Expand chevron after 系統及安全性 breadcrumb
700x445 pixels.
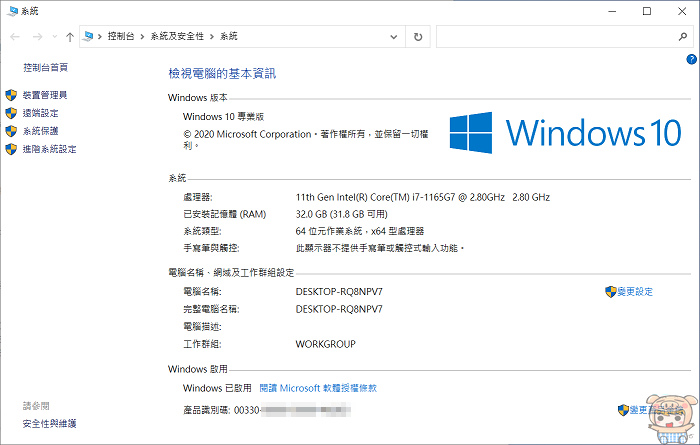(212, 37)
